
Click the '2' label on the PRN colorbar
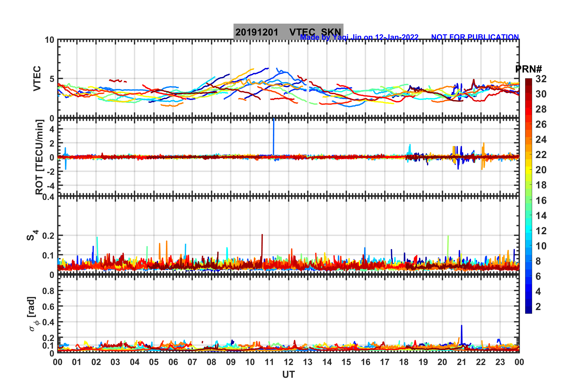538,307
